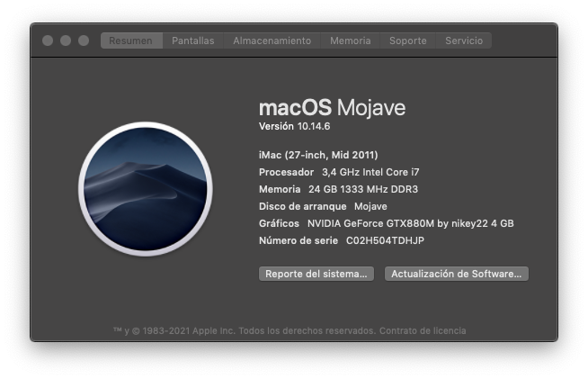Select the Almacenamiento tab
Viewport: 588px width, 379px height.
coord(272,41)
